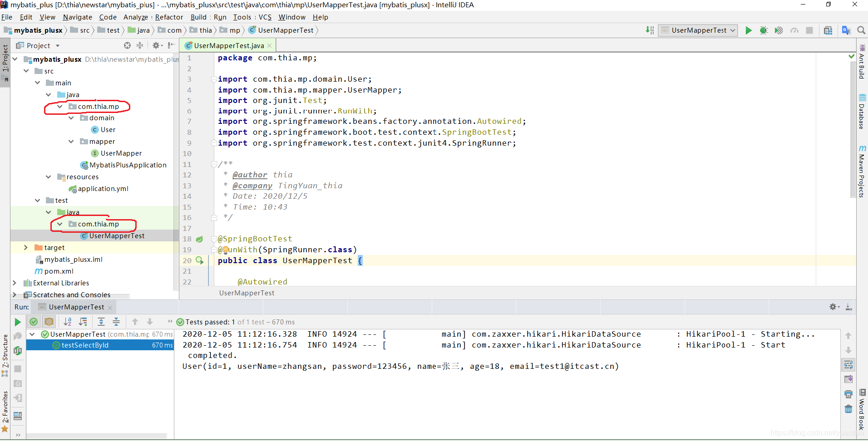Screen dimensions: 868x441
Task: Collapse the mapper package
Action: [71, 142]
